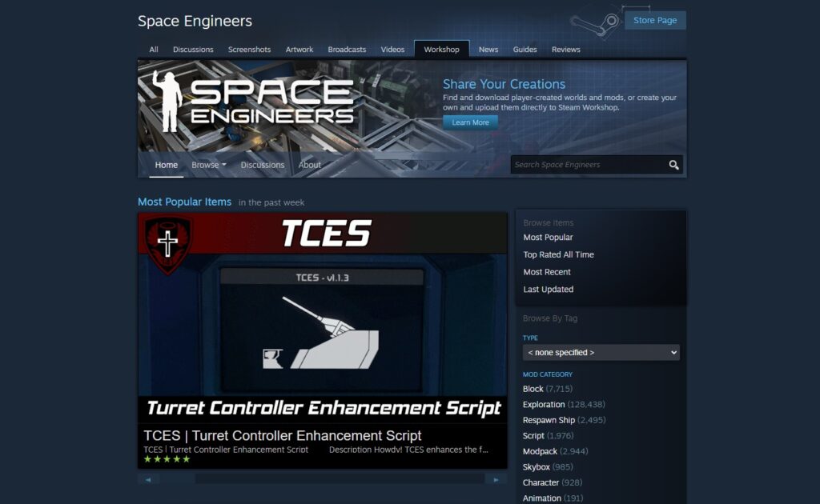
Task: Open the Type tag dropdown
Action: (601, 353)
